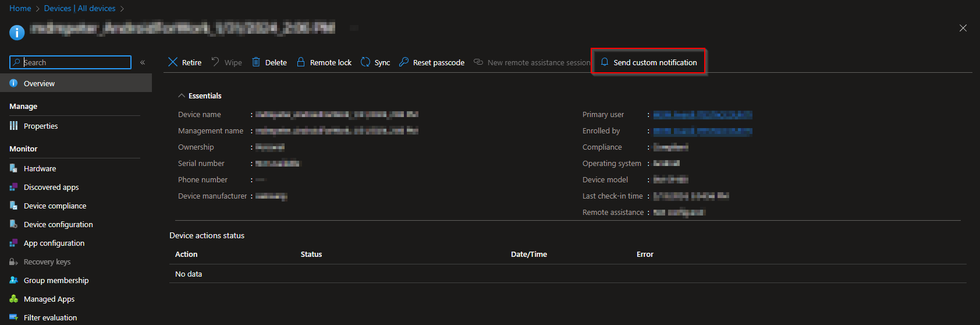Image resolution: width=980 pixels, height=325 pixels.
Task: Click the Recovery keys icon
Action: pyautogui.click(x=13, y=262)
